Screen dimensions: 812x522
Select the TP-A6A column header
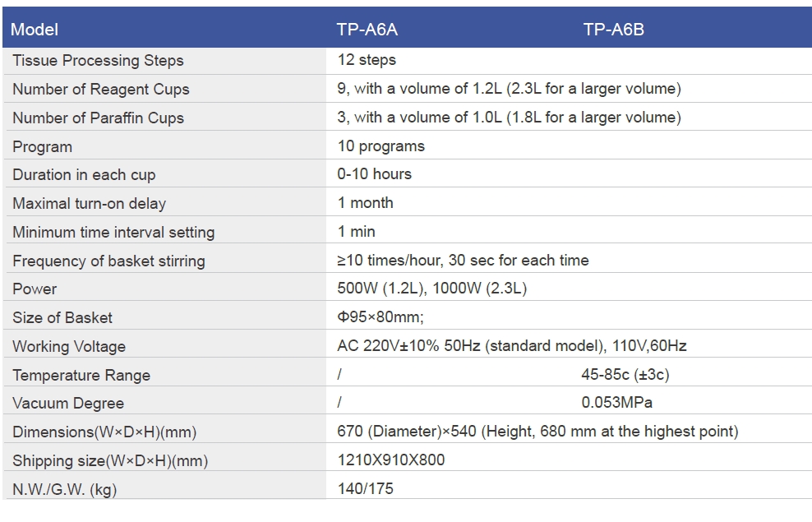[367, 30]
